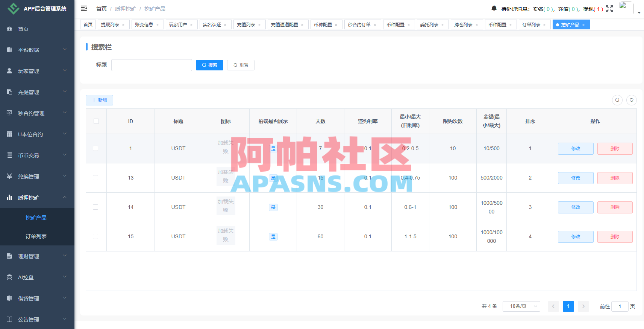The height and width of the screenshot is (329, 644).
Task: Switch to the 首页 tab in tab bar
Action: [x=88, y=25]
